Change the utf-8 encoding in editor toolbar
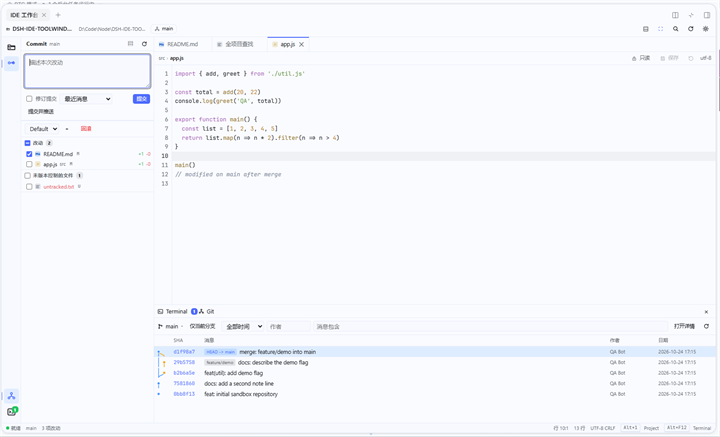This screenshot has width=720, height=437. [705, 58]
